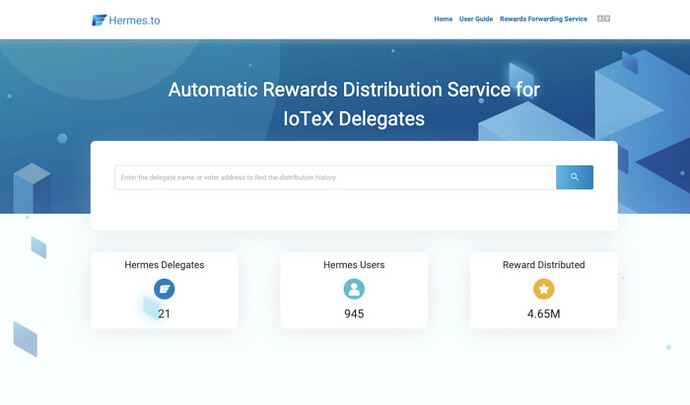The image size is (690, 405).
Task: Open the Home nav link
Action: point(443,19)
